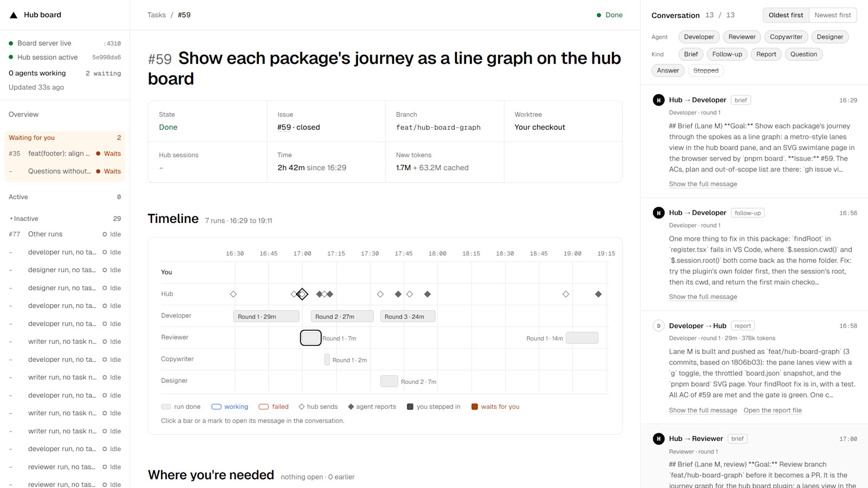The height and width of the screenshot is (488, 868).
Task: Toggle the Stopped kind filter chip
Action: [x=706, y=70]
